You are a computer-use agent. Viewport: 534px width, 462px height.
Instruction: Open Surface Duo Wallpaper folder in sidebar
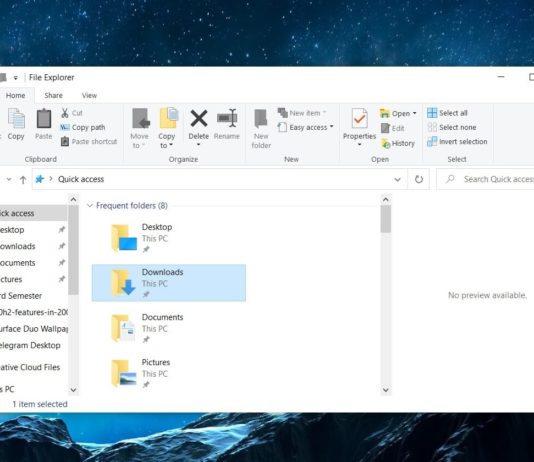pyautogui.click(x=33, y=329)
